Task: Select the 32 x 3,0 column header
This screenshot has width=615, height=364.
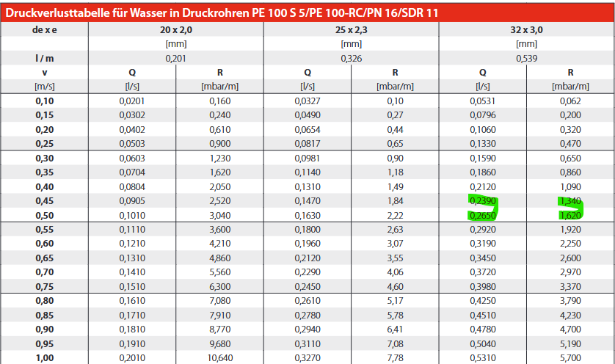Action: 526,30
